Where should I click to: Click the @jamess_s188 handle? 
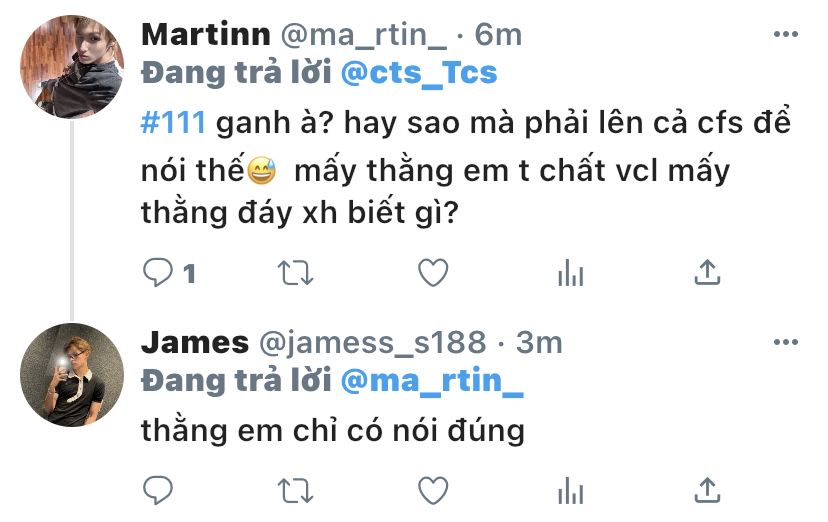click(372, 343)
